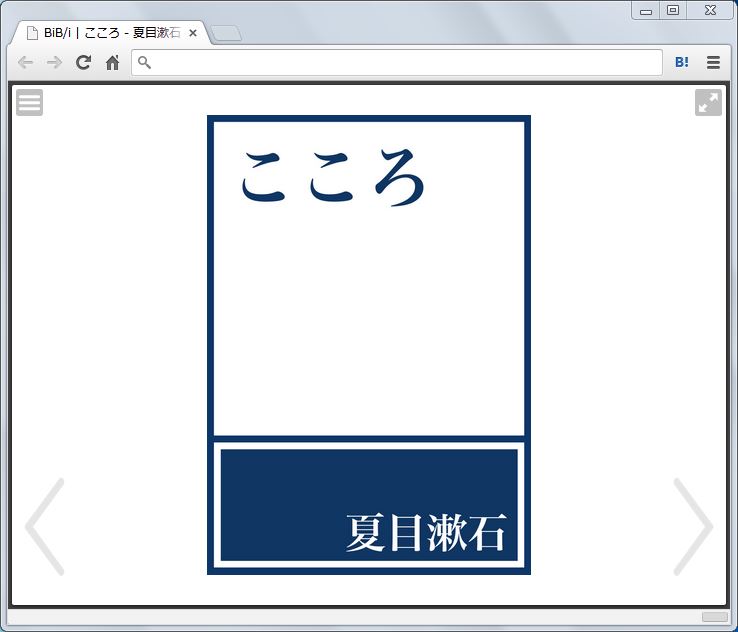This screenshot has width=738, height=632.
Task: Click the book cover title こころ
Action: 334,178
